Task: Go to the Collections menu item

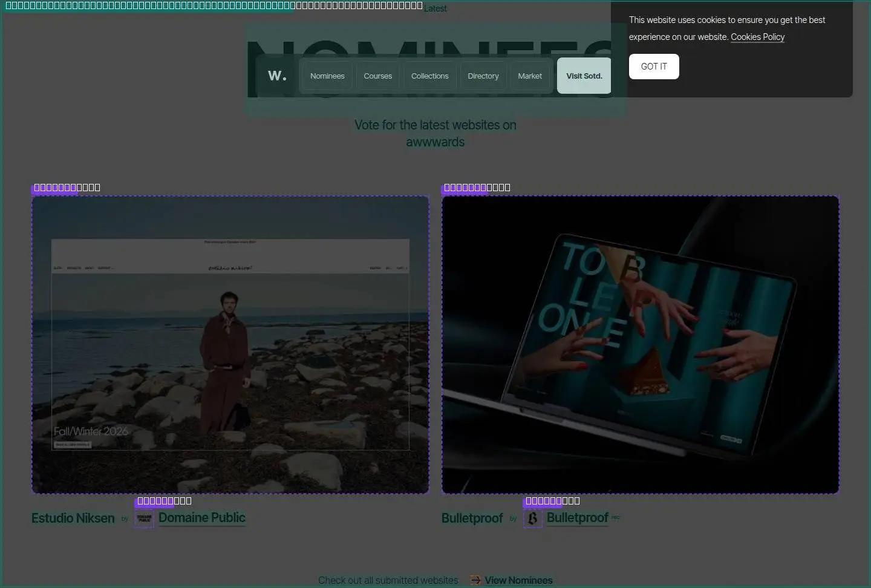Action: [430, 76]
